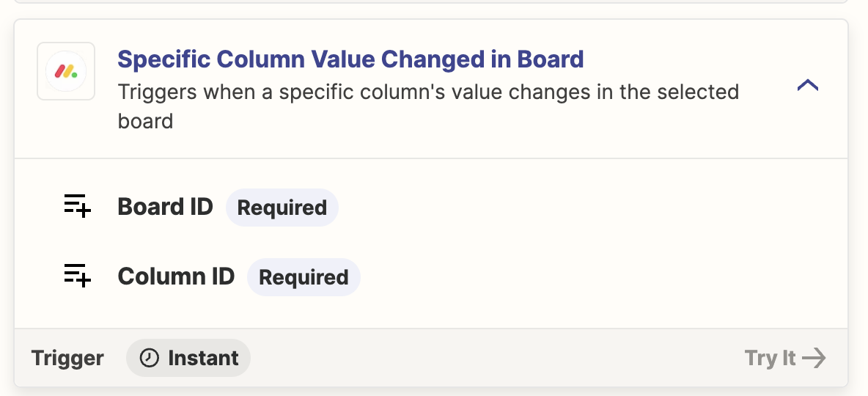Click the clock icon in the Instant badge
This screenshot has width=868, height=396.
click(x=150, y=358)
